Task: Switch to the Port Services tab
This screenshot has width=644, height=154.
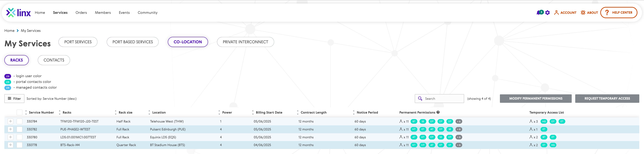Action: [78, 42]
